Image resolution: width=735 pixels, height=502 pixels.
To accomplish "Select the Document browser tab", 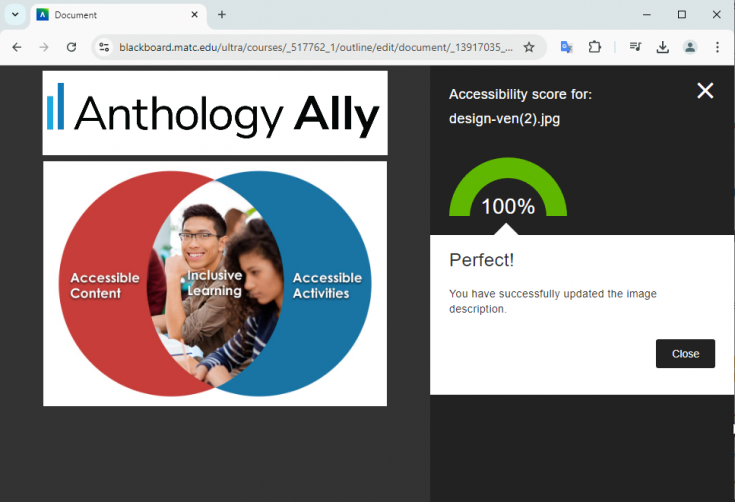I will tap(117, 15).
